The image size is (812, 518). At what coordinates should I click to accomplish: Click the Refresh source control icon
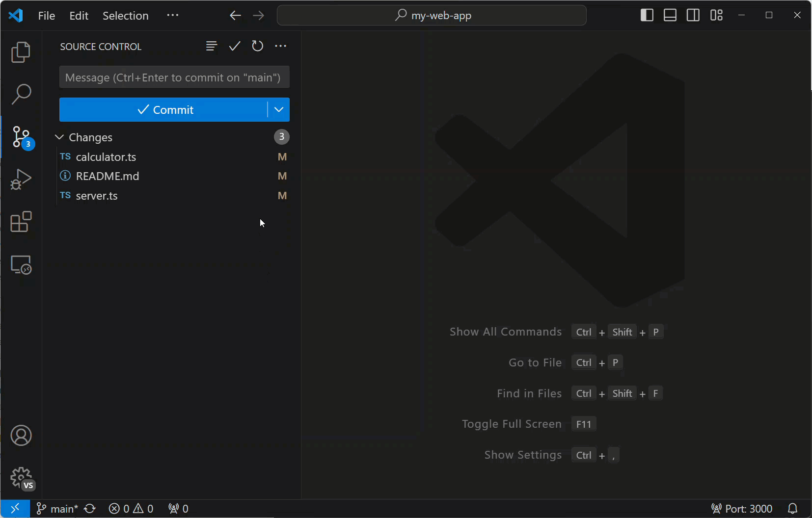[257, 46]
